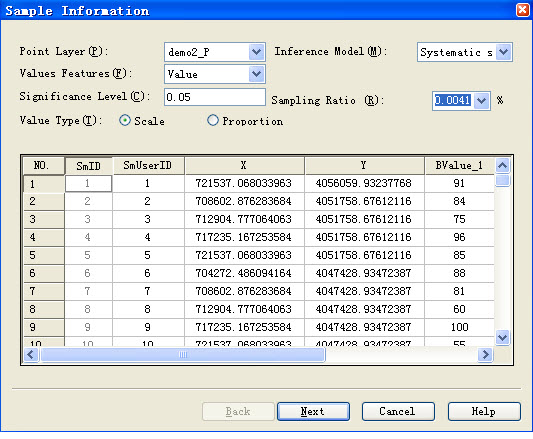Click the Cancel button
Screen dimensions: 533x439
tap(398, 411)
